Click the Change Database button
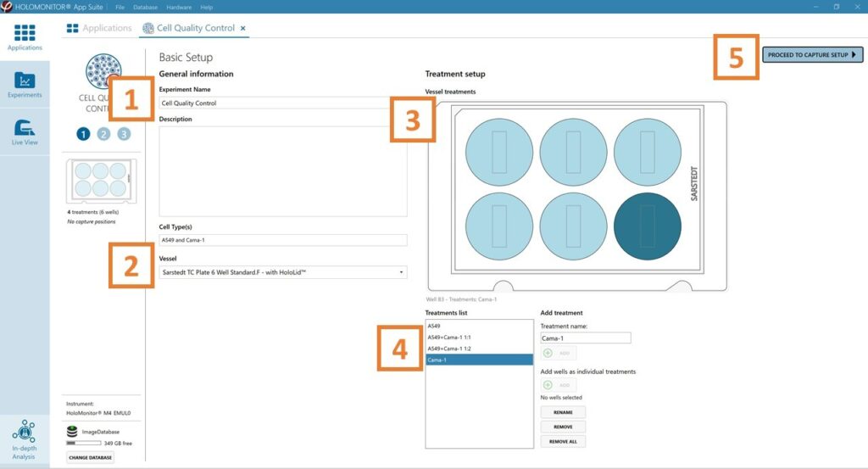 point(90,457)
